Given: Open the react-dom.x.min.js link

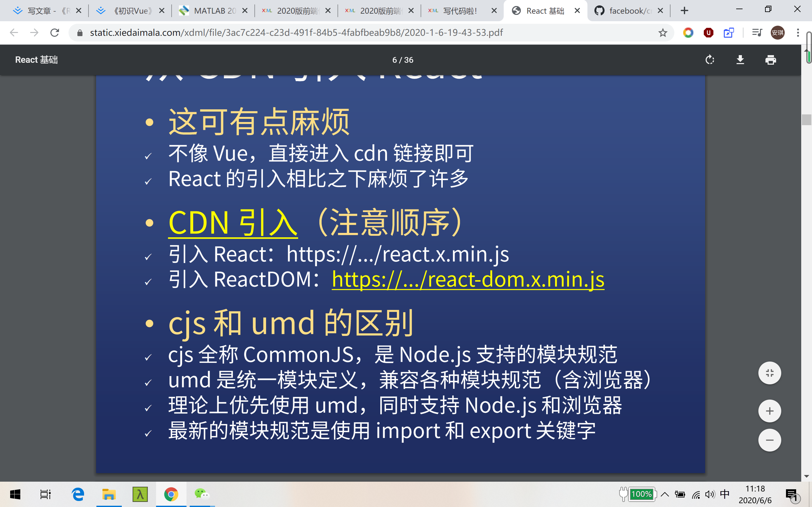Looking at the screenshot, I should tap(468, 279).
